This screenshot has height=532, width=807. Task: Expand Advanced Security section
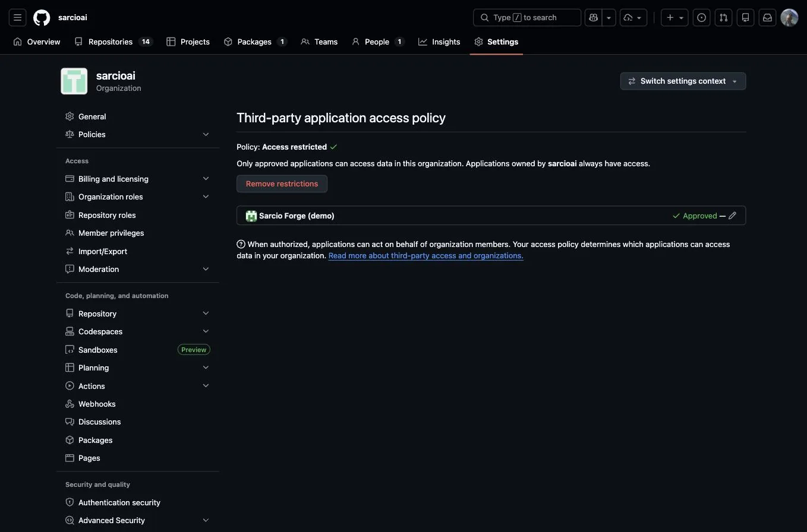coord(137,520)
